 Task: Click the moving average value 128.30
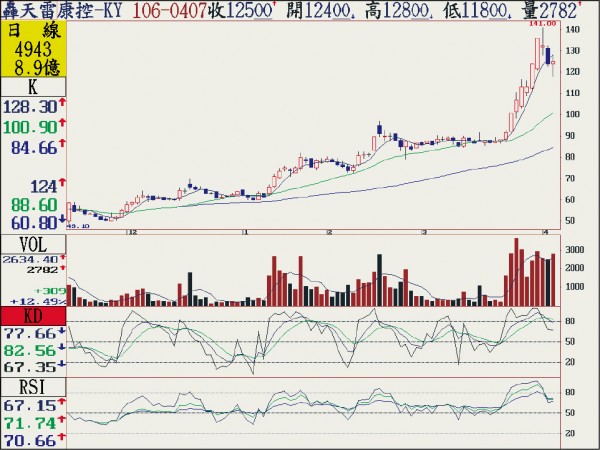(30, 107)
